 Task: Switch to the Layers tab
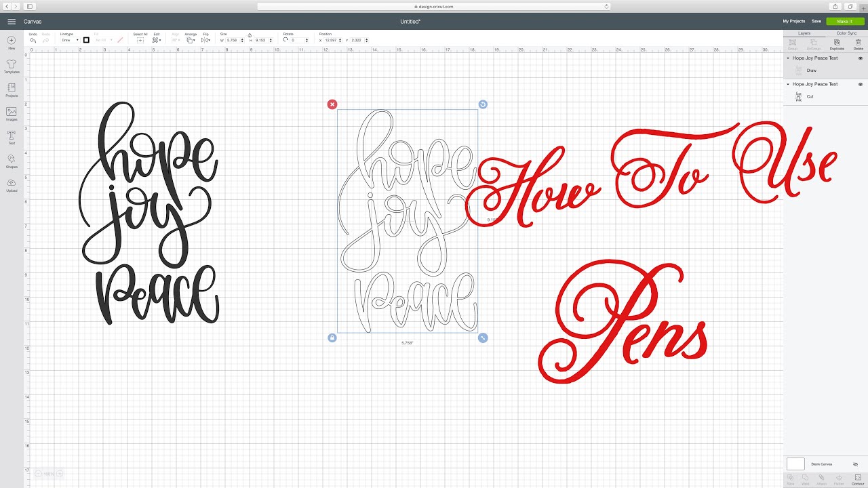click(x=804, y=33)
